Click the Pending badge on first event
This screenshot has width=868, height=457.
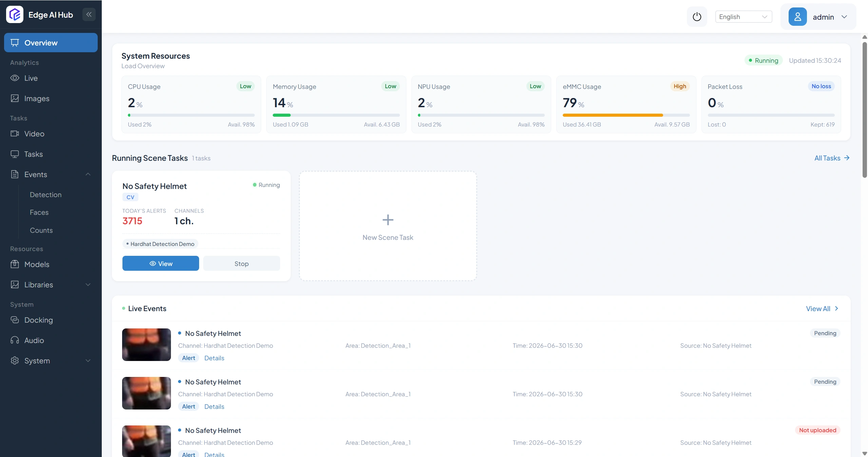click(825, 333)
